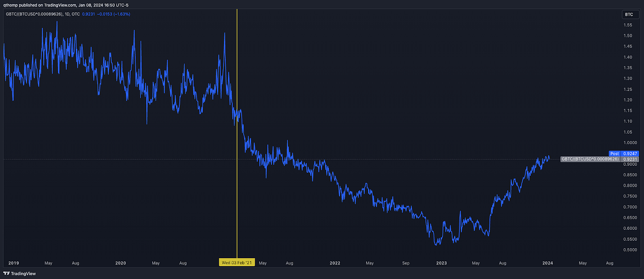Select the 2019 label on the time axis
Viewport: 644px width, 279px height.
coord(13,263)
